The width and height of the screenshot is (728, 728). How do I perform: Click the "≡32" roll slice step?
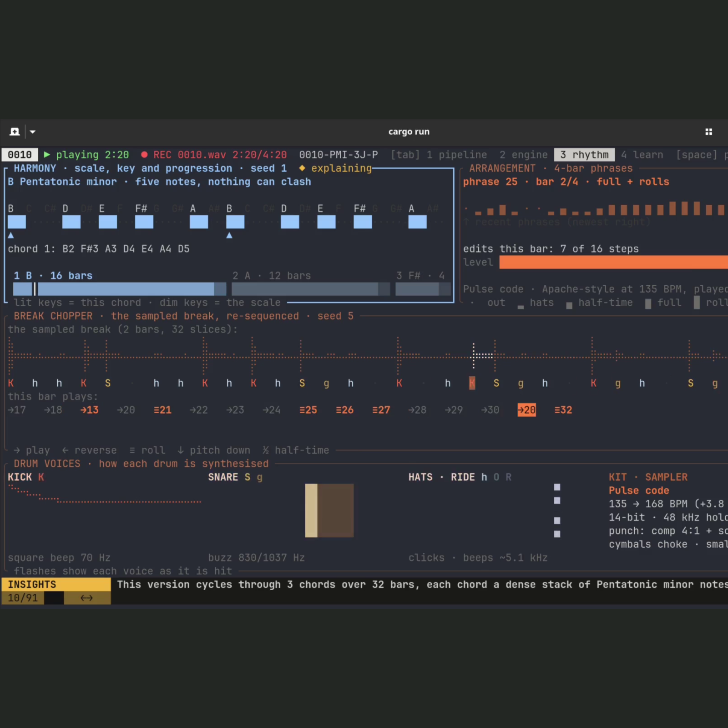click(563, 410)
